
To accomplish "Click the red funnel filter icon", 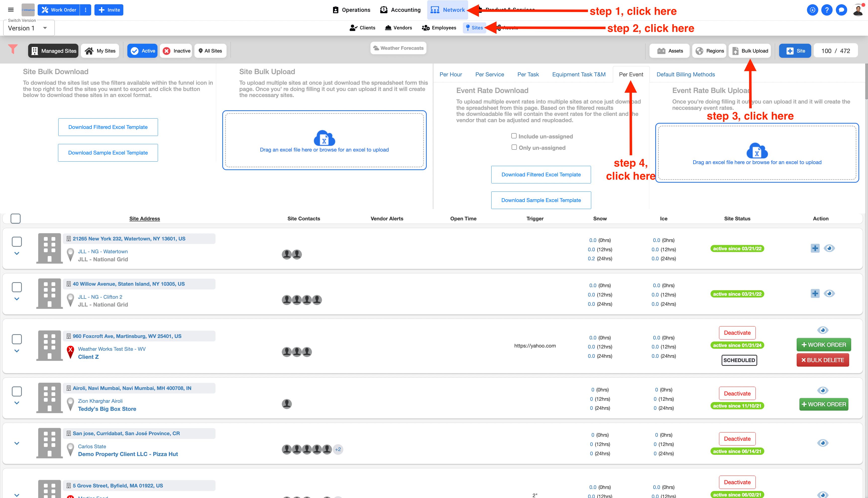I will coord(13,49).
